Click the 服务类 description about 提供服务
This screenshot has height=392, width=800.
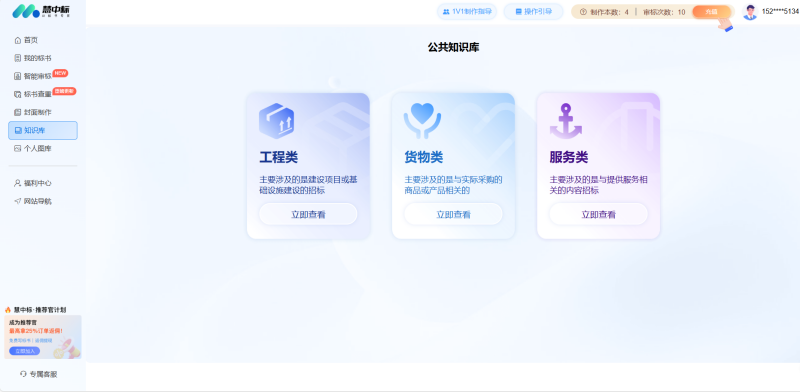tap(598, 185)
